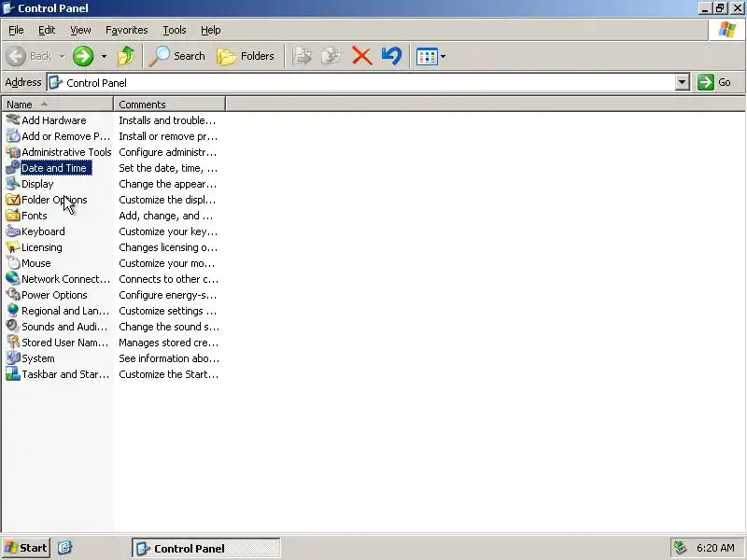Open the Edit menu
The width and height of the screenshot is (747, 560).
pos(47,30)
